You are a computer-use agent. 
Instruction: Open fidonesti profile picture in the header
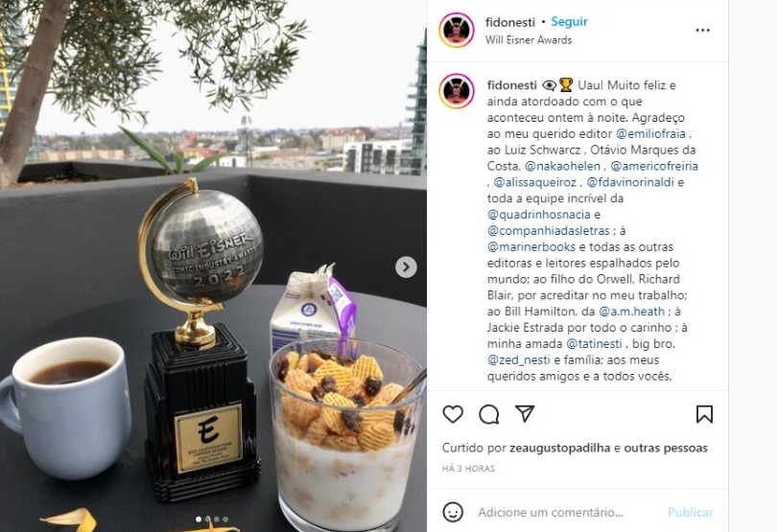tap(457, 31)
